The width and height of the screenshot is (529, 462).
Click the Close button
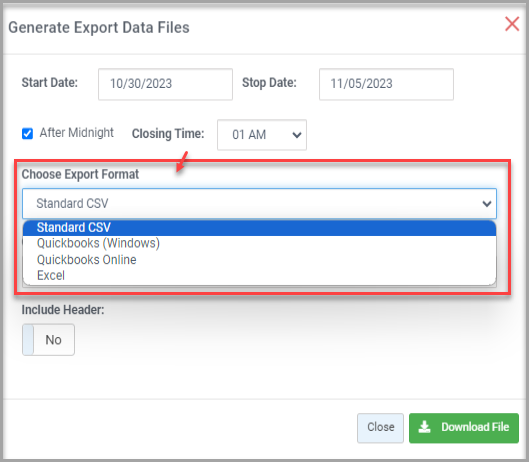380,428
